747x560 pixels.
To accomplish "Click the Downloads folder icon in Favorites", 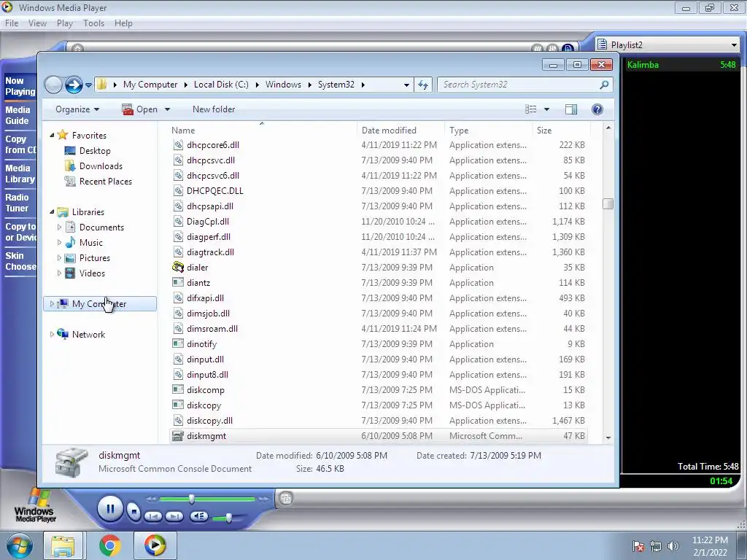I will pos(70,166).
